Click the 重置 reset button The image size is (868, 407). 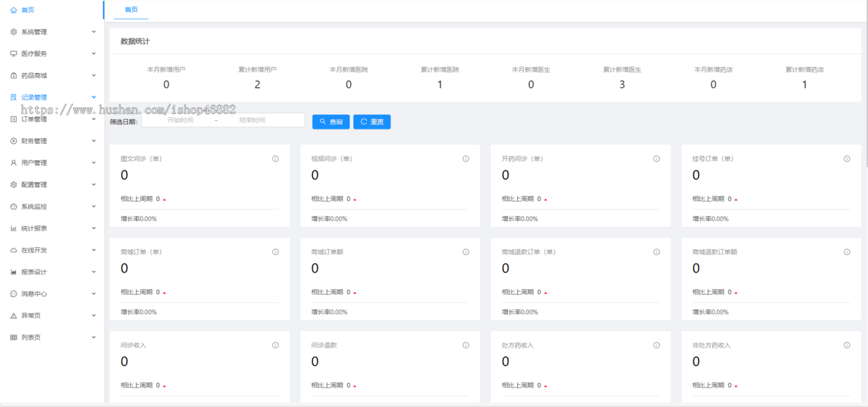pyautogui.click(x=372, y=121)
